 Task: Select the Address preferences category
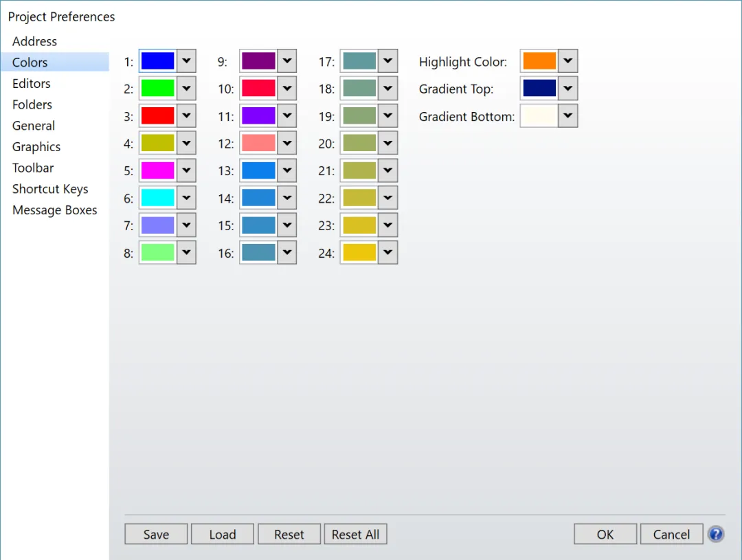[x=34, y=41]
